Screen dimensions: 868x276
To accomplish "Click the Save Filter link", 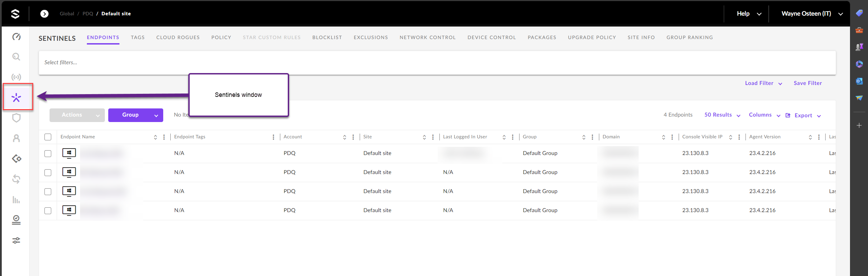I will tap(807, 83).
